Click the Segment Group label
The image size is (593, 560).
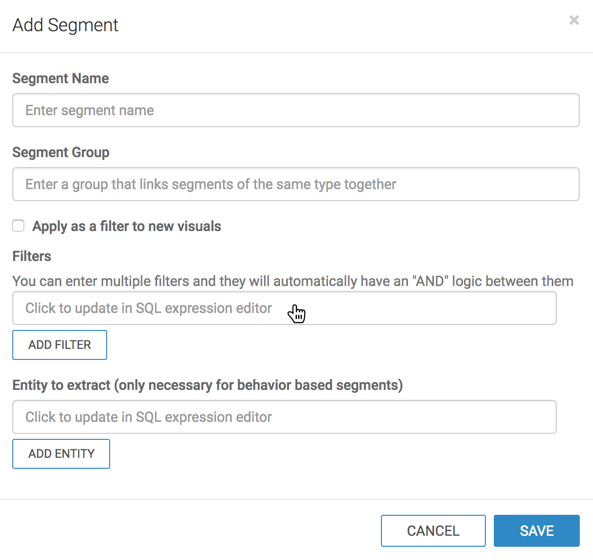[x=61, y=152]
